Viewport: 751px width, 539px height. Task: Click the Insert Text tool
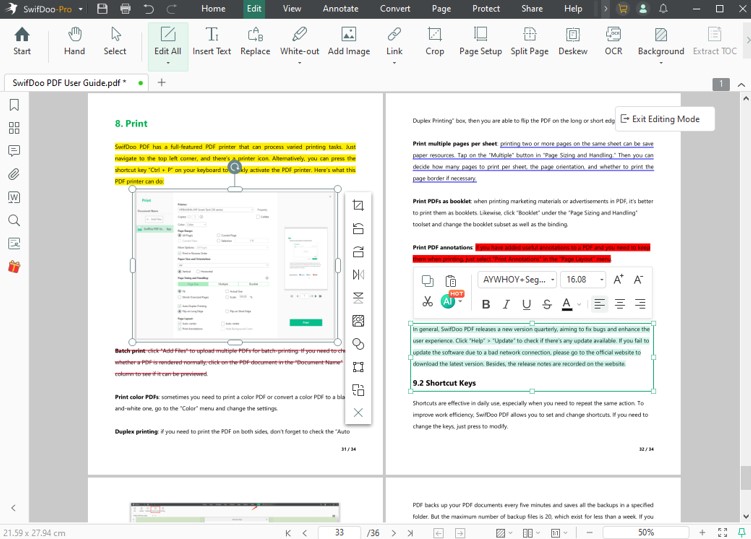pyautogui.click(x=211, y=42)
